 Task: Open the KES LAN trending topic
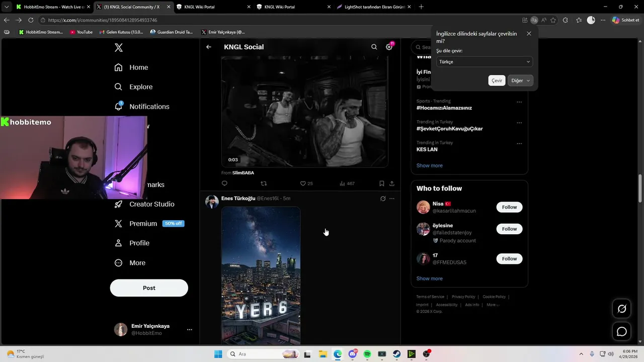[427, 150]
